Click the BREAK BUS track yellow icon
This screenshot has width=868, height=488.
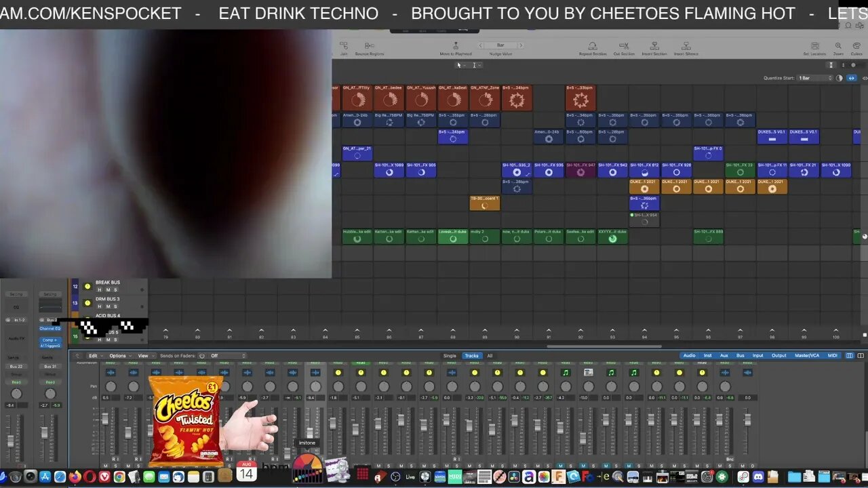coord(87,287)
